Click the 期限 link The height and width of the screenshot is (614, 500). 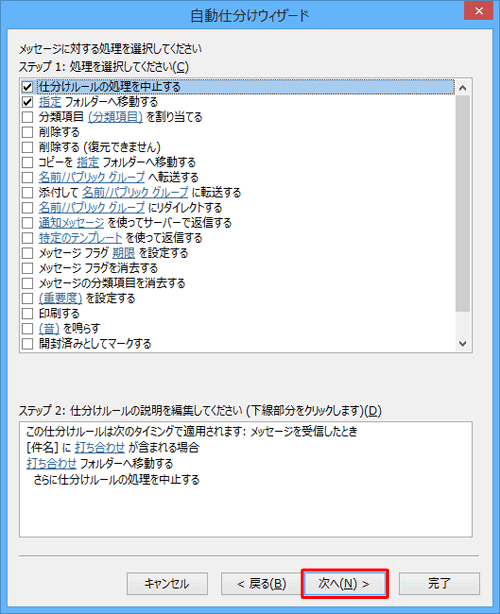coord(123,253)
